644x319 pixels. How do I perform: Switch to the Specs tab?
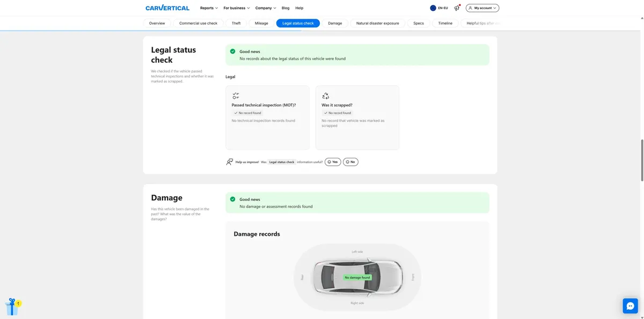click(x=419, y=23)
